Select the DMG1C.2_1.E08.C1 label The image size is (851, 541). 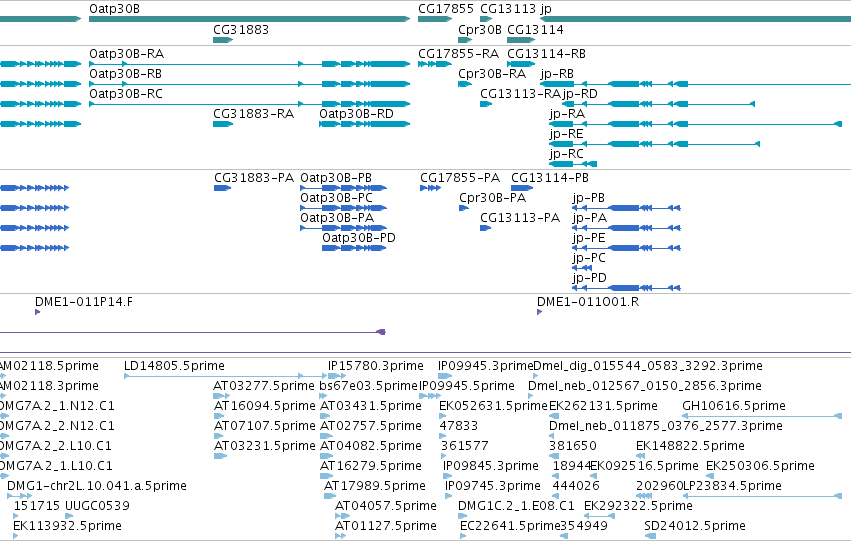516,507
